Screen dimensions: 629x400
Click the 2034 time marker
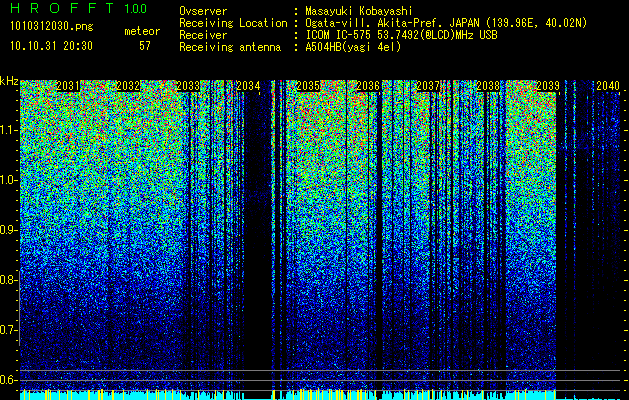click(248, 86)
